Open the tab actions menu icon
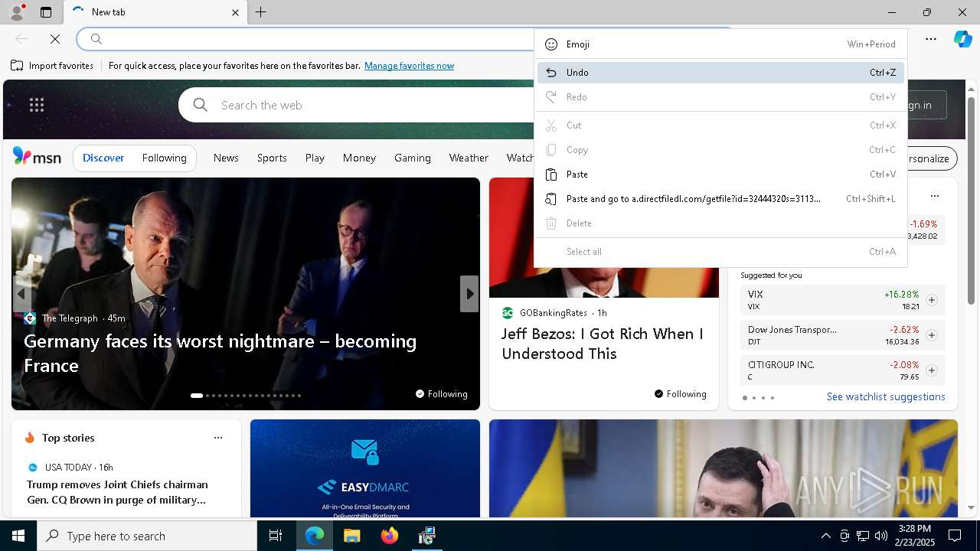The width and height of the screenshot is (980, 551). click(46, 12)
